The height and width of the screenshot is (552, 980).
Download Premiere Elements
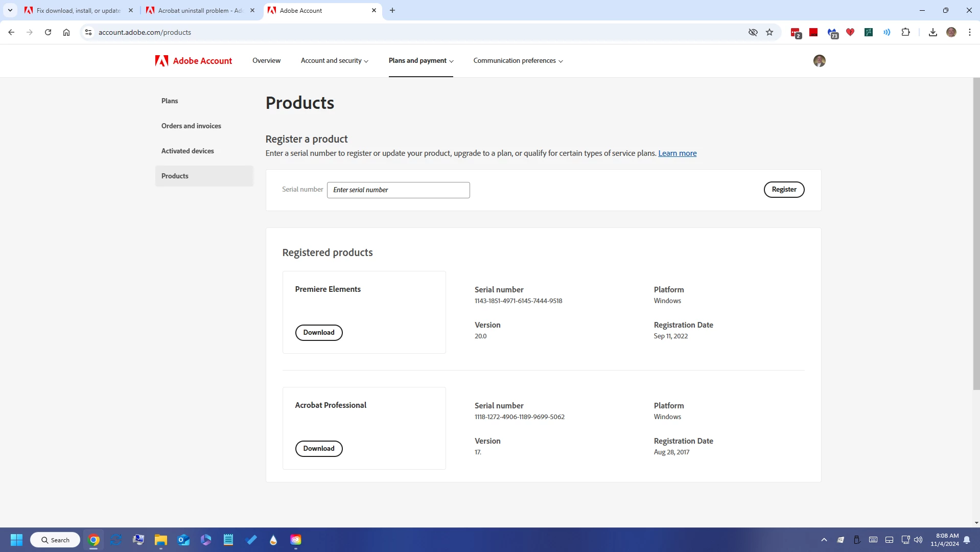click(x=319, y=332)
